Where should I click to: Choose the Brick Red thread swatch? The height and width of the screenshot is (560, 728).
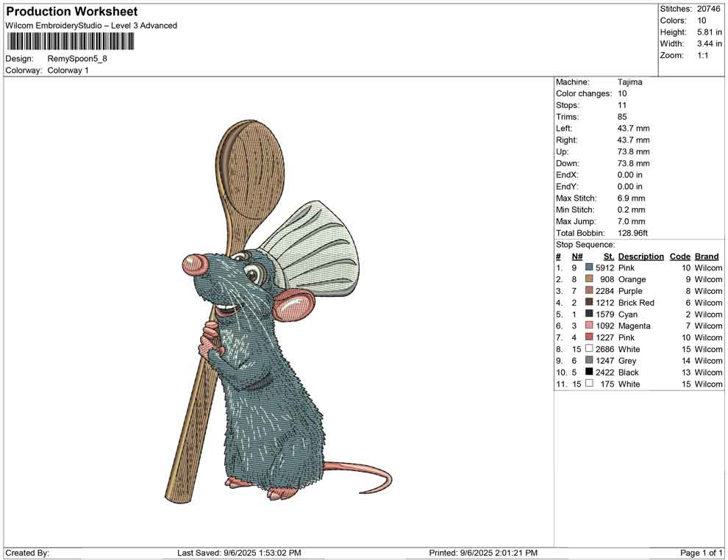(589, 302)
